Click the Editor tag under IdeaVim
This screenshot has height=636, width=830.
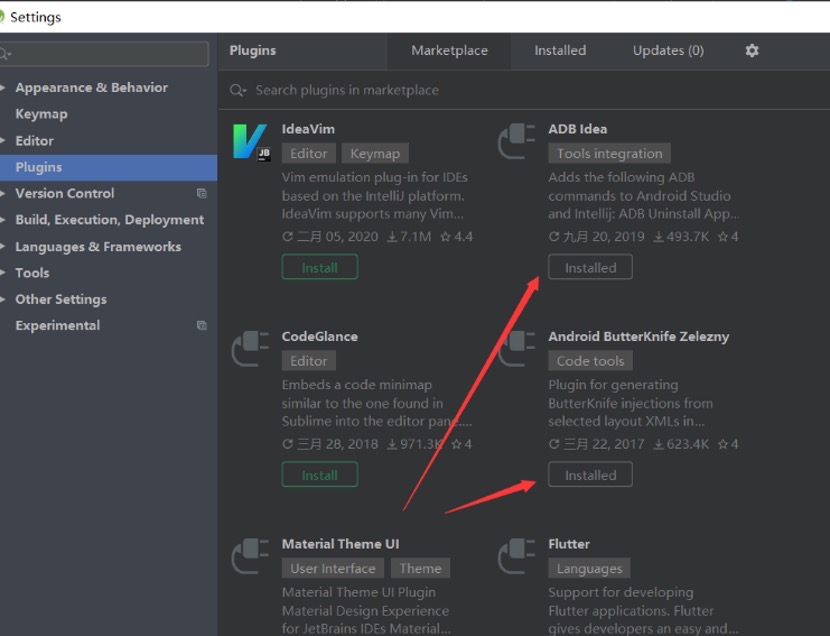[x=309, y=153]
